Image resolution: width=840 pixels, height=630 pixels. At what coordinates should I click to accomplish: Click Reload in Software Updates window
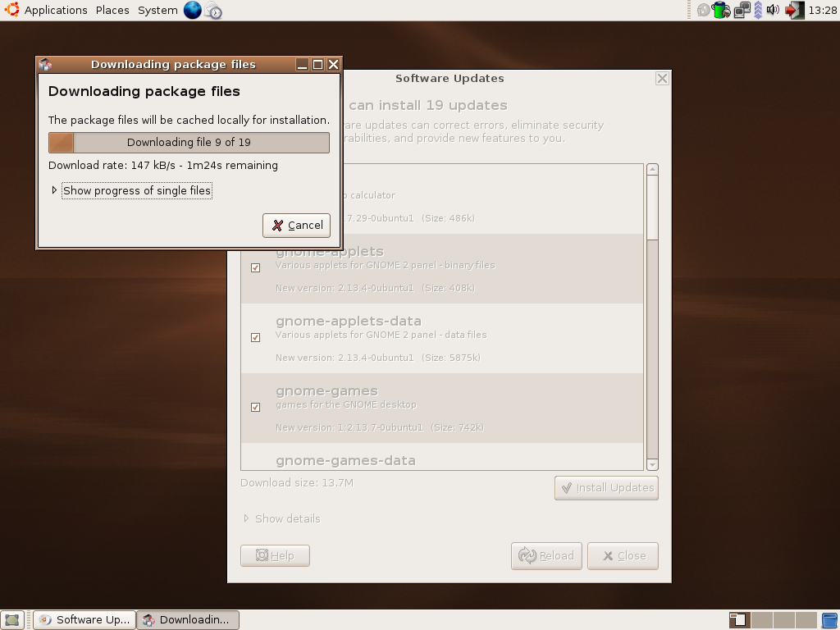[x=546, y=556]
